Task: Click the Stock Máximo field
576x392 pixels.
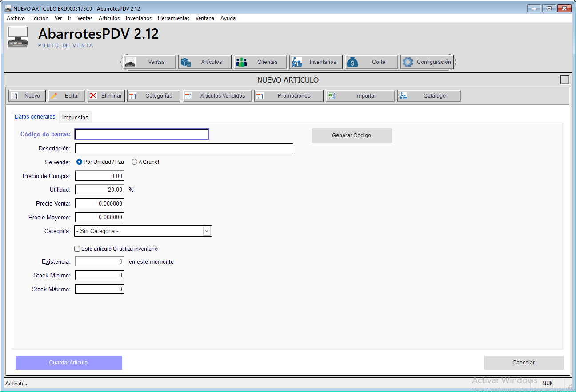Action: (x=100, y=289)
